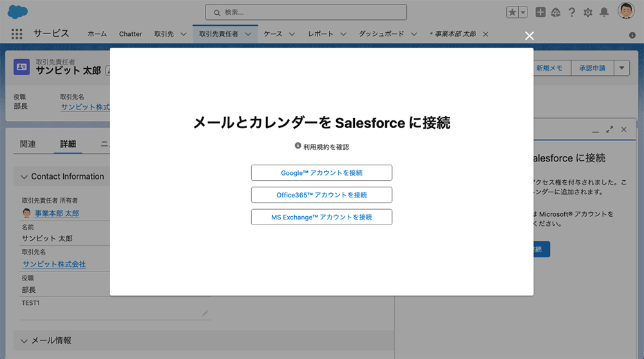Image resolution: width=644 pixels, height=359 pixels.
Task: Open the Chatter tab
Action: (x=130, y=34)
